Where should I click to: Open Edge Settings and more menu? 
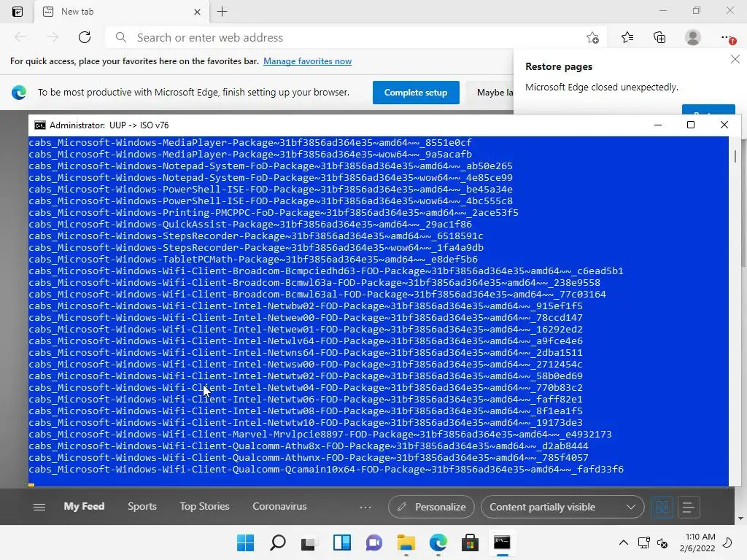(x=727, y=37)
